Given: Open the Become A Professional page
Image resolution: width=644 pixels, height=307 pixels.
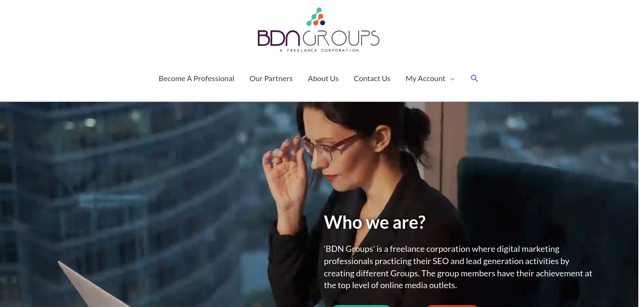Looking at the screenshot, I should click(196, 78).
